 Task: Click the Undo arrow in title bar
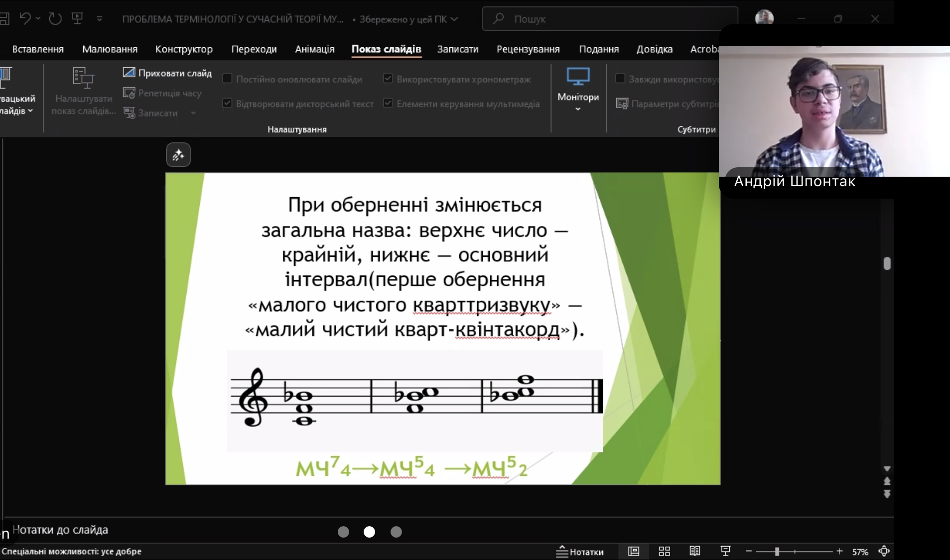click(x=25, y=18)
